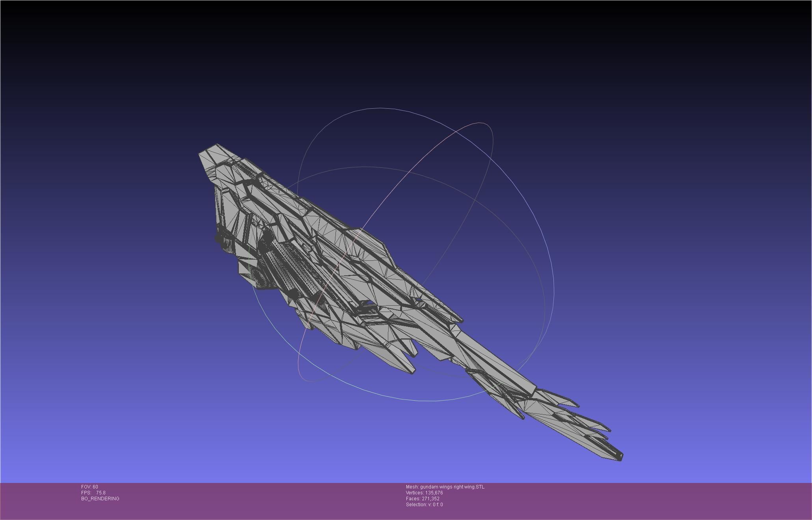Click the mesh name gundam wings right wing.STL
The image size is (812, 520).
tap(445, 487)
